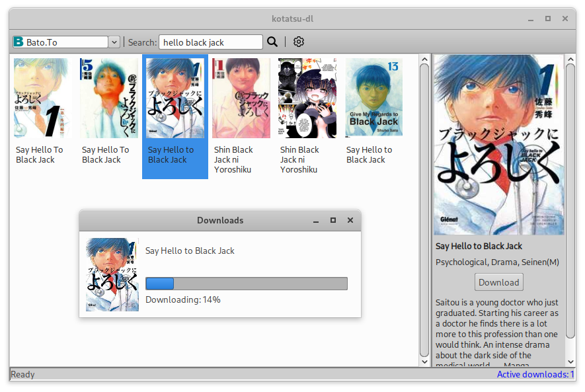Minimize the kotatsu-dl main window
Viewport: 585px width, 392px height.
tap(531, 19)
